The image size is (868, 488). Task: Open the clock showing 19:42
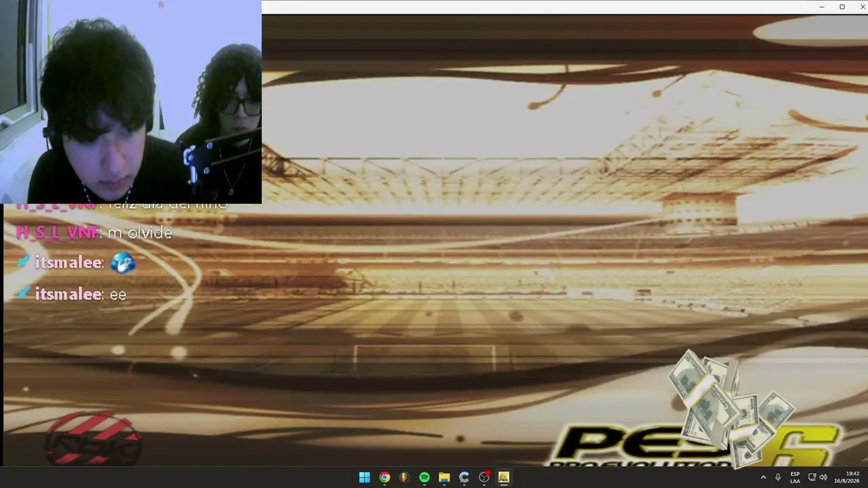846,477
